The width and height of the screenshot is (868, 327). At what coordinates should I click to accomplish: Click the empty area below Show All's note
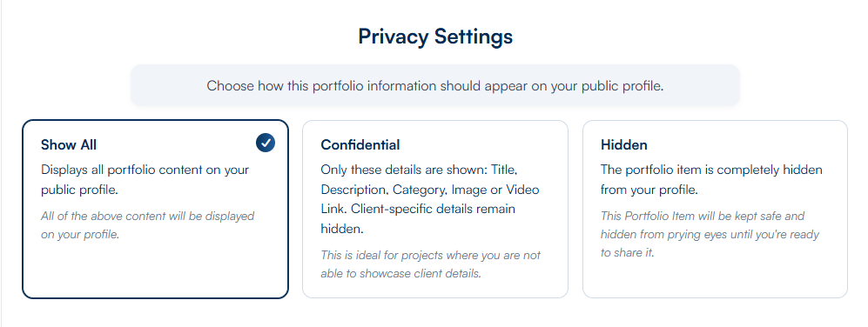pyautogui.click(x=156, y=270)
